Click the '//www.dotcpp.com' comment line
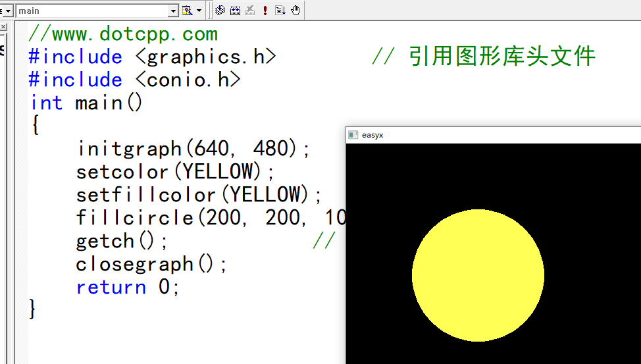The width and height of the screenshot is (641, 364). 123,34
